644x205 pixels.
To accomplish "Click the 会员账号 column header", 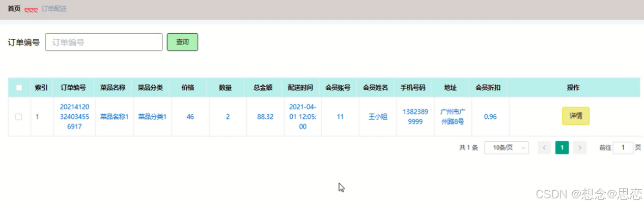I will click(x=338, y=88).
